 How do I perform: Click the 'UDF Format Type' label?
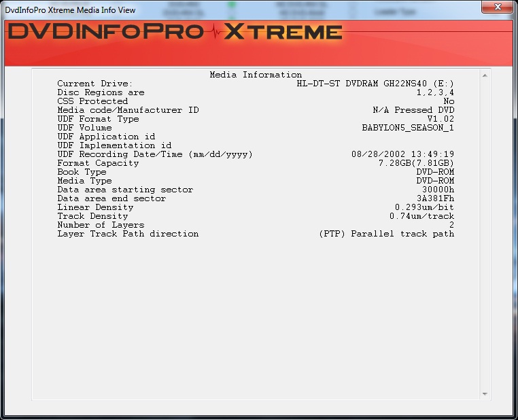pos(98,119)
